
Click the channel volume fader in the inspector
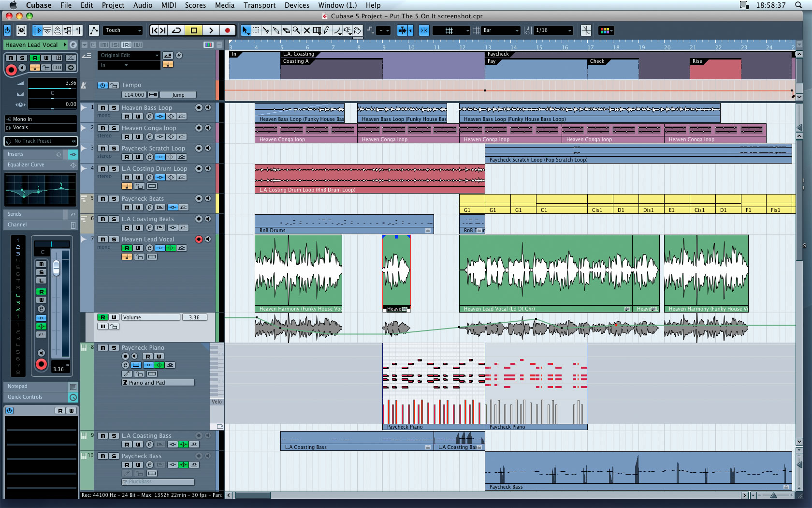[x=56, y=268]
